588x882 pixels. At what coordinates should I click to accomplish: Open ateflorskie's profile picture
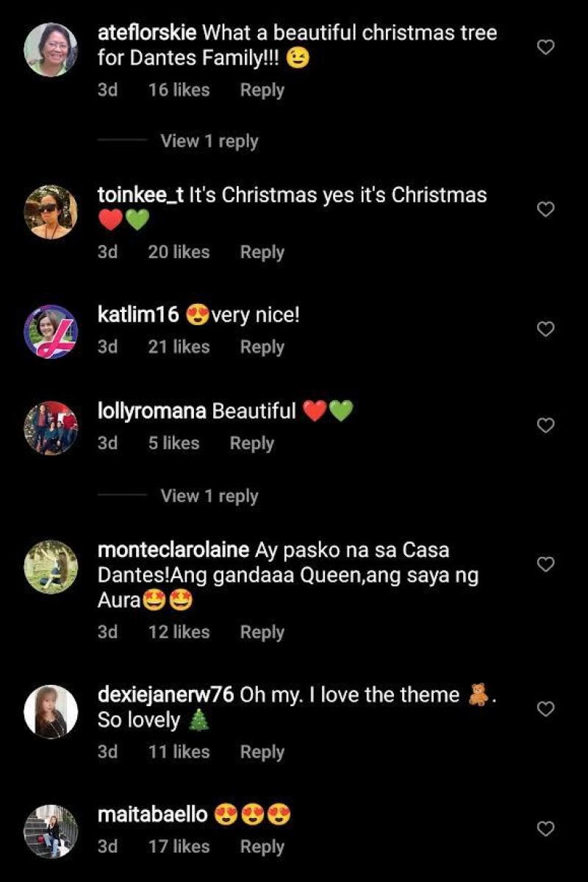(51, 47)
